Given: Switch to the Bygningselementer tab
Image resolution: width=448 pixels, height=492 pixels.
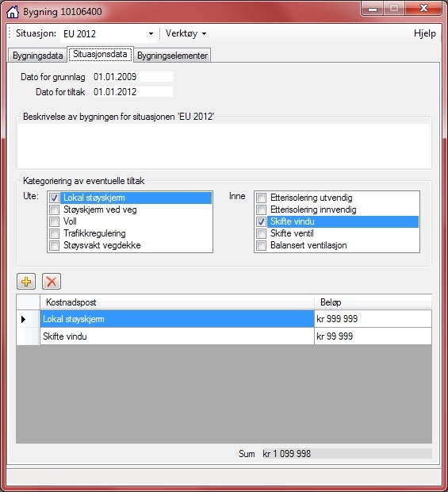Looking at the screenshot, I should coord(172,56).
